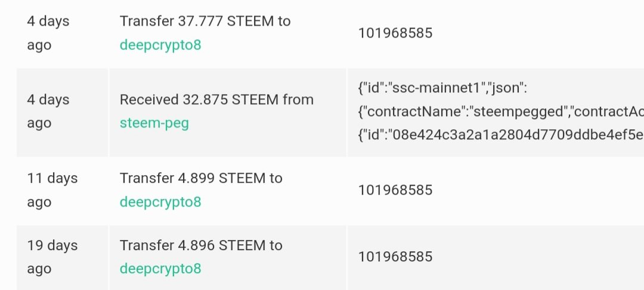Open the steem-peg account link

click(154, 123)
